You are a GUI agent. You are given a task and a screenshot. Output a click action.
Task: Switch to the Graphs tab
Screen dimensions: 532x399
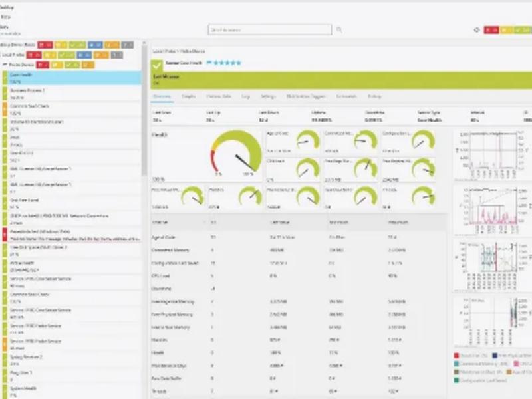point(188,96)
